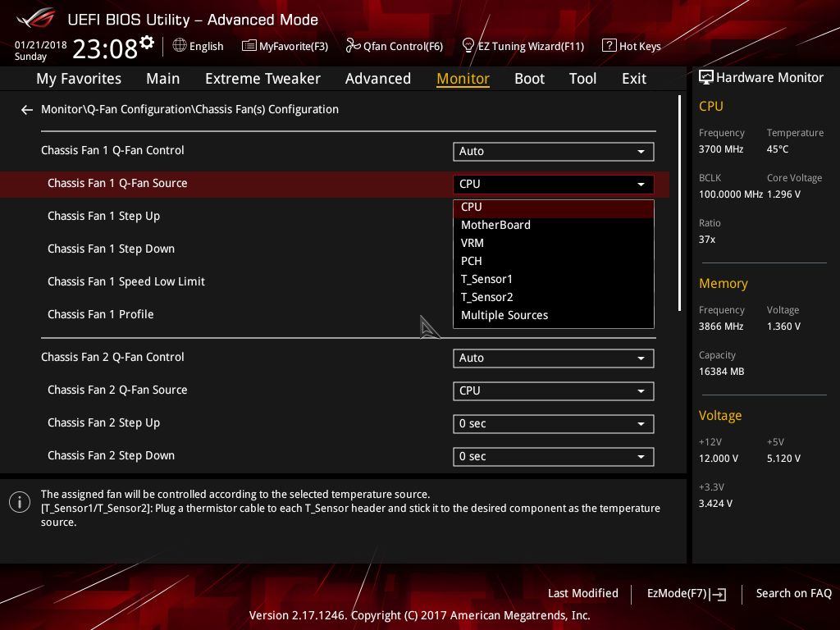Choose MotherBoard as fan source
The height and width of the screenshot is (630, 840).
tap(554, 225)
